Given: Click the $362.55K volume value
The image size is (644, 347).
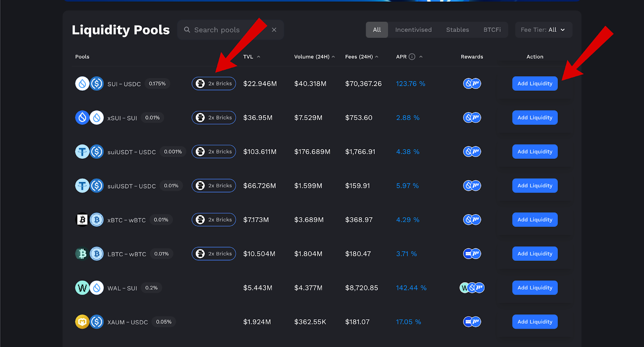Looking at the screenshot, I should tap(310, 322).
